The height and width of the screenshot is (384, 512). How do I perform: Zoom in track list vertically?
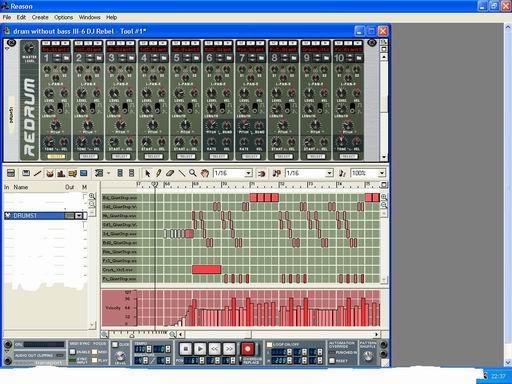point(92,196)
